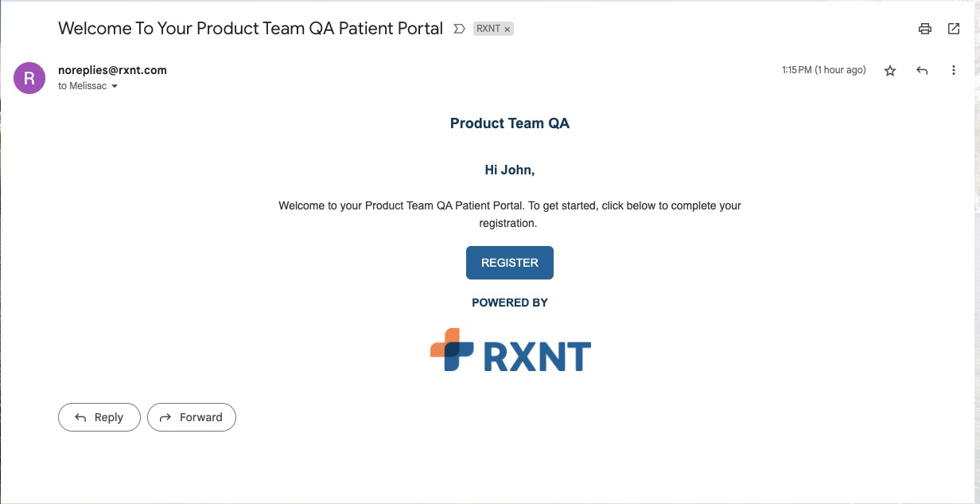Click the POWERED BY text

[510, 303]
